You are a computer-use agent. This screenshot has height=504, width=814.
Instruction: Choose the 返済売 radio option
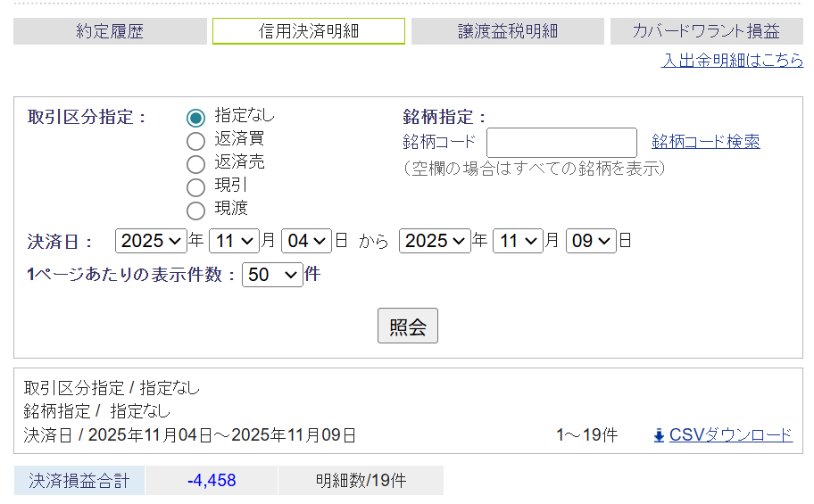point(195,164)
